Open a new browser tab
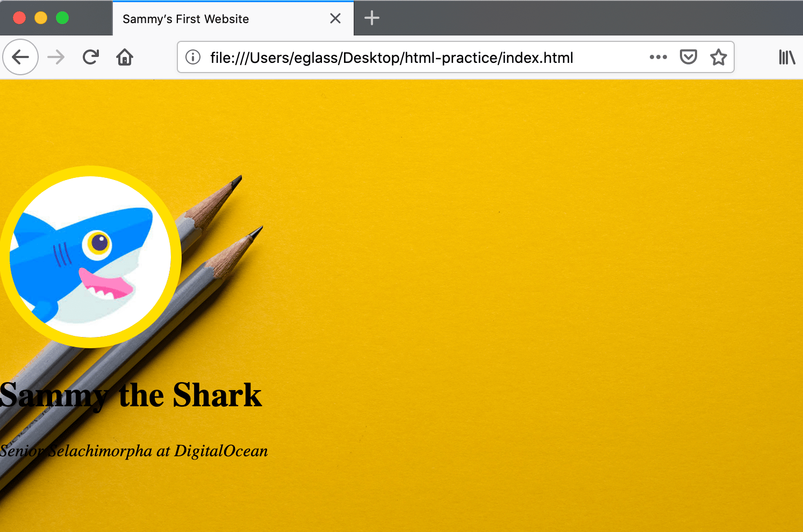Viewport: 803px width, 532px height. tap(372, 18)
